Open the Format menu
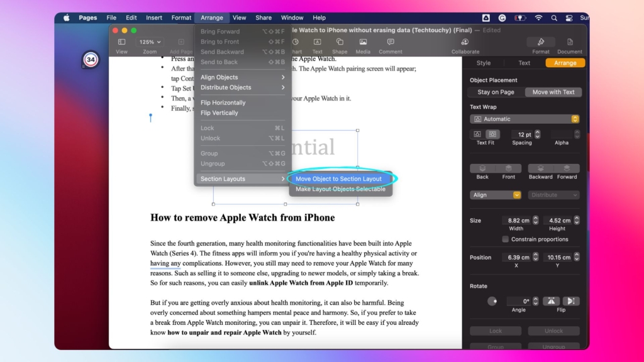Viewport: 644px width, 362px height. pyautogui.click(x=181, y=18)
